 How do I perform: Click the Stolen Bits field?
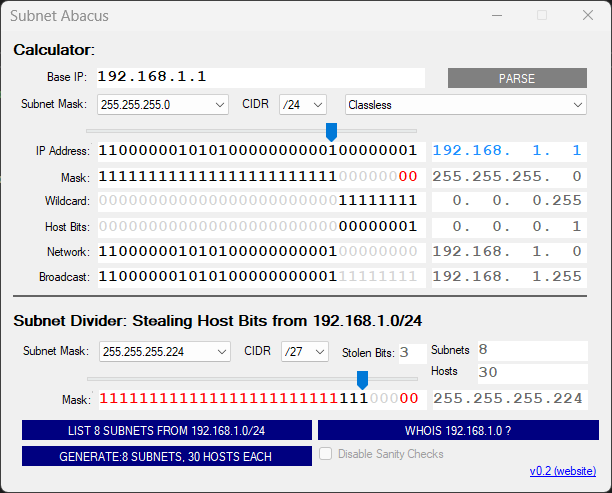pyautogui.click(x=410, y=352)
